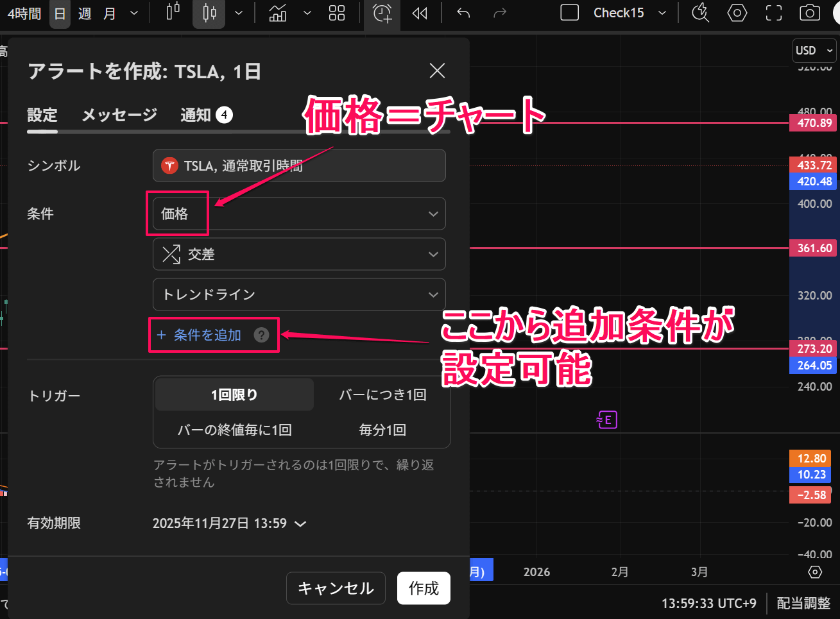This screenshot has width=840, height=619.
Task: Click the multi-chart layout grid icon
Action: (336, 13)
